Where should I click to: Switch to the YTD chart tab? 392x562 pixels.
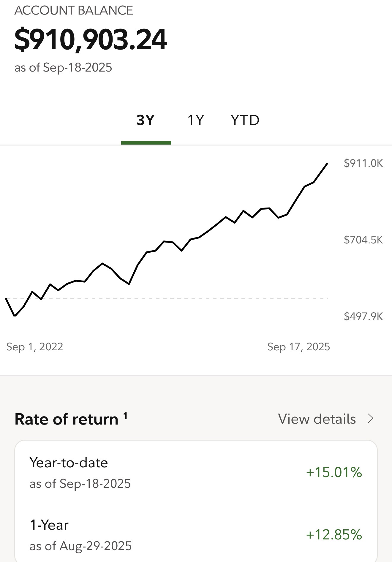click(245, 120)
